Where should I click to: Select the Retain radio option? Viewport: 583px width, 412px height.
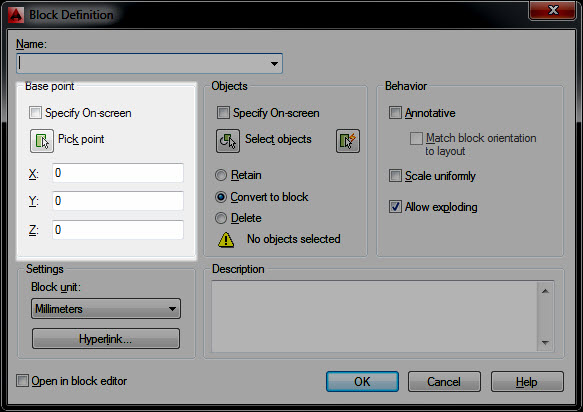tap(221, 175)
